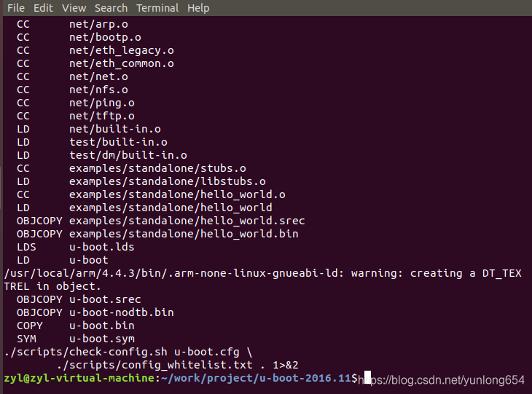The width and height of the screenshot is (532, 394).
Task: Click the net/eth_common.o line
Action: coord(95,64)
